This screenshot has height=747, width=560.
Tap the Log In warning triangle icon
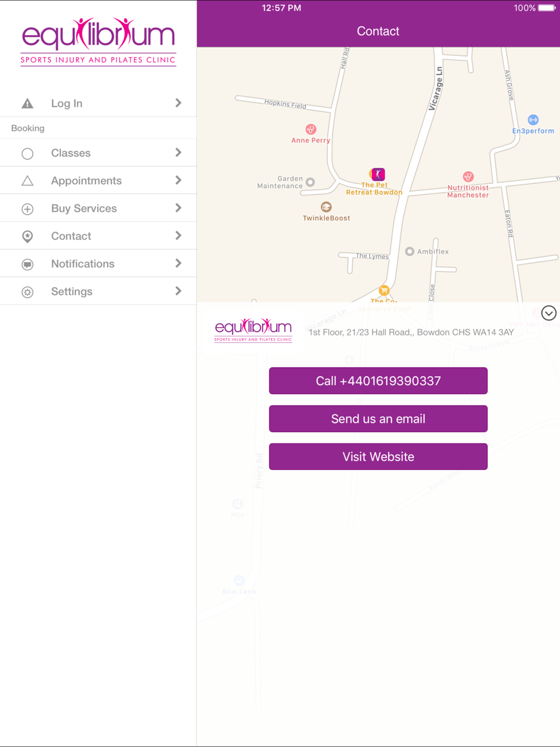pyautogui.click(x=27, y=104)
